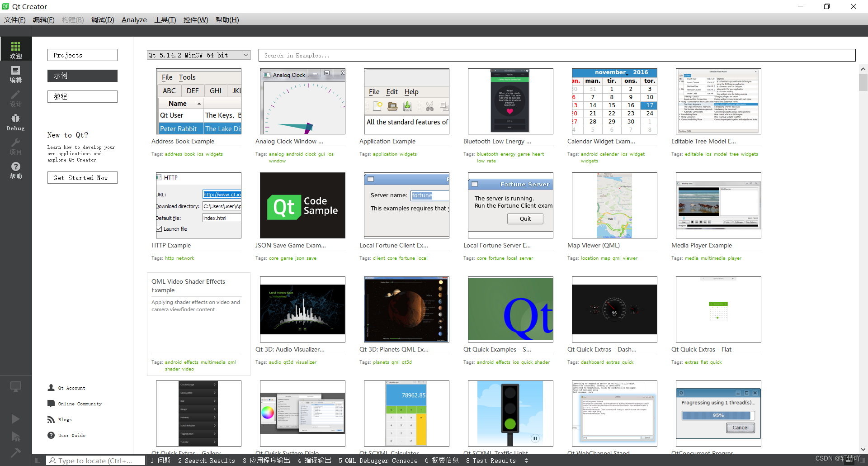Open Analyze menu
This screenshot has height=466, width=868.
tap(134, 19)
